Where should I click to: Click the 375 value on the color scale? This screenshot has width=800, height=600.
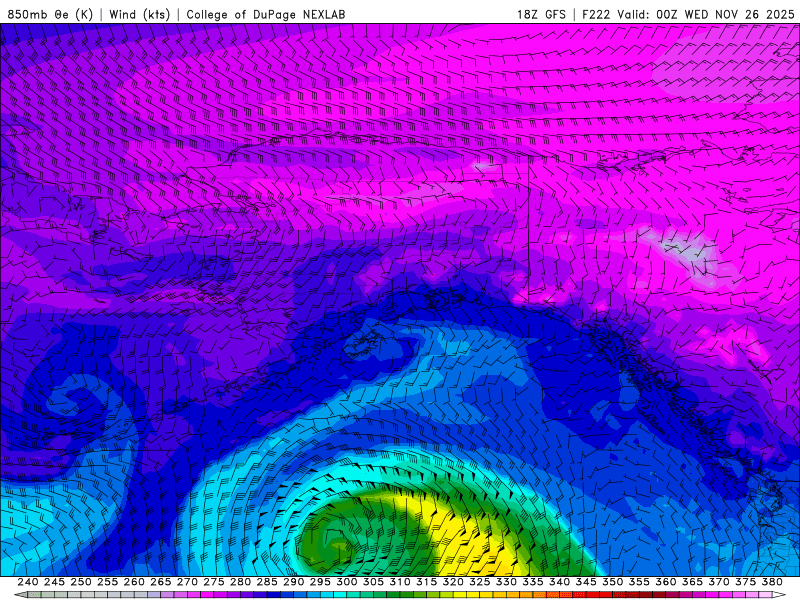[x=745, y=582]
